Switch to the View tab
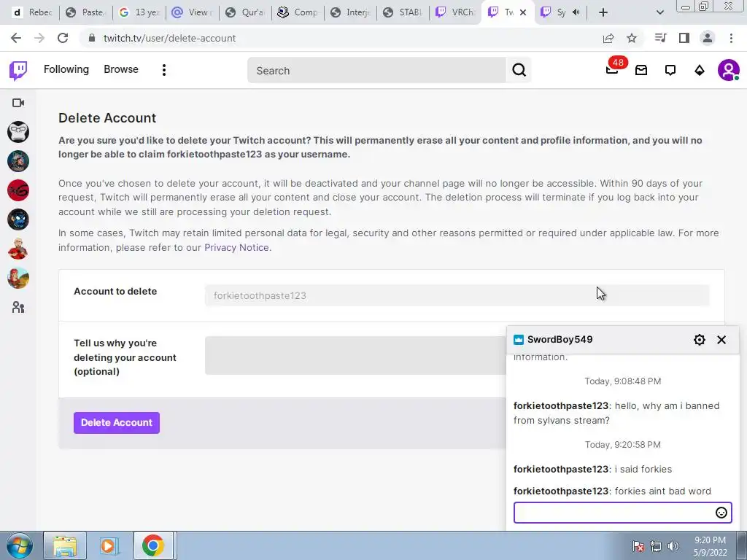This screenshot has height=560, width=747. (192, 12)
